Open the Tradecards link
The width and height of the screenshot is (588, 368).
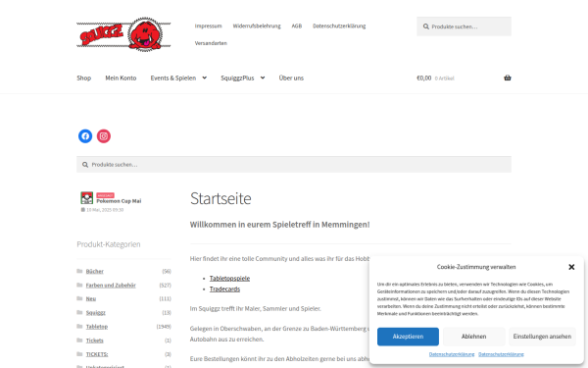[224, 289]
